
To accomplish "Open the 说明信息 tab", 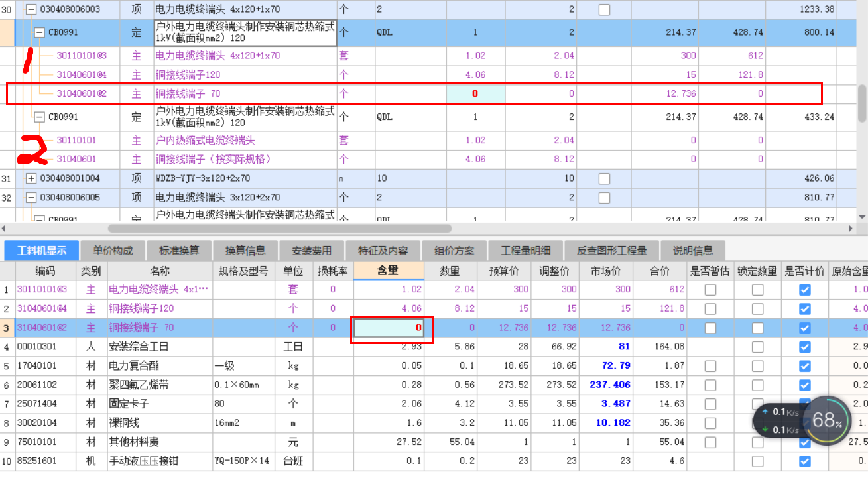I will tap(693, 251).
